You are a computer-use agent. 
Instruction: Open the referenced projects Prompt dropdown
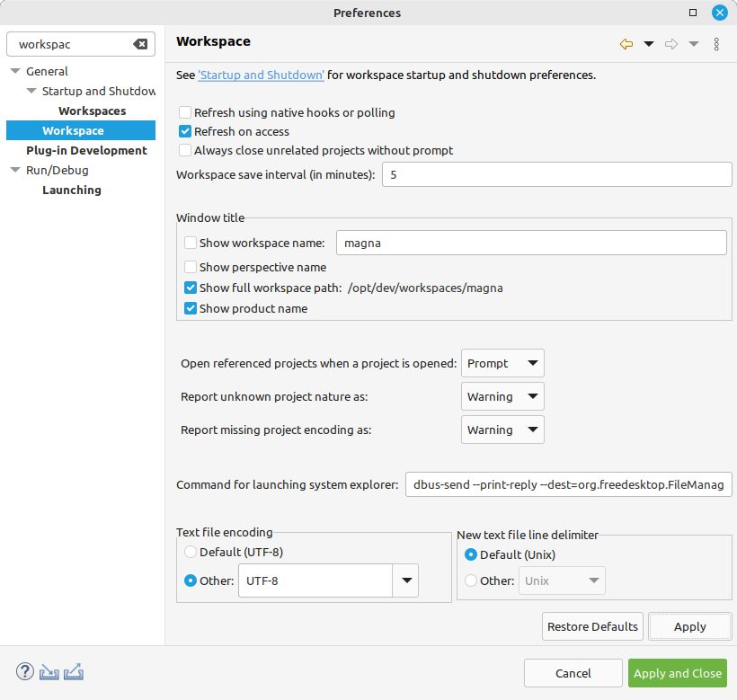[x=502, y=363]
